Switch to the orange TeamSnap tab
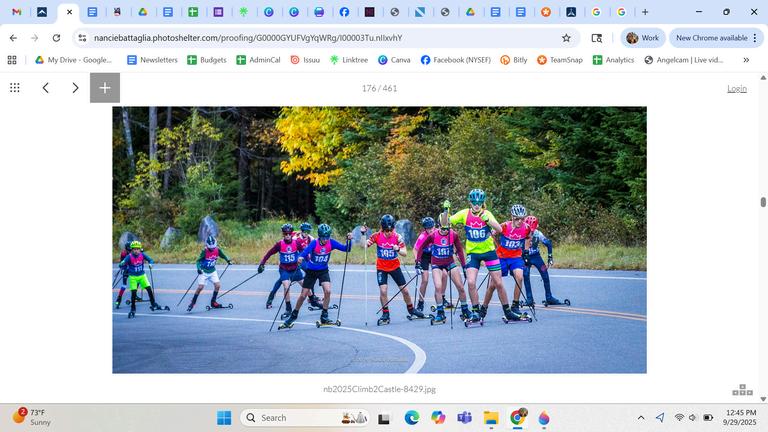 (546, 12)
